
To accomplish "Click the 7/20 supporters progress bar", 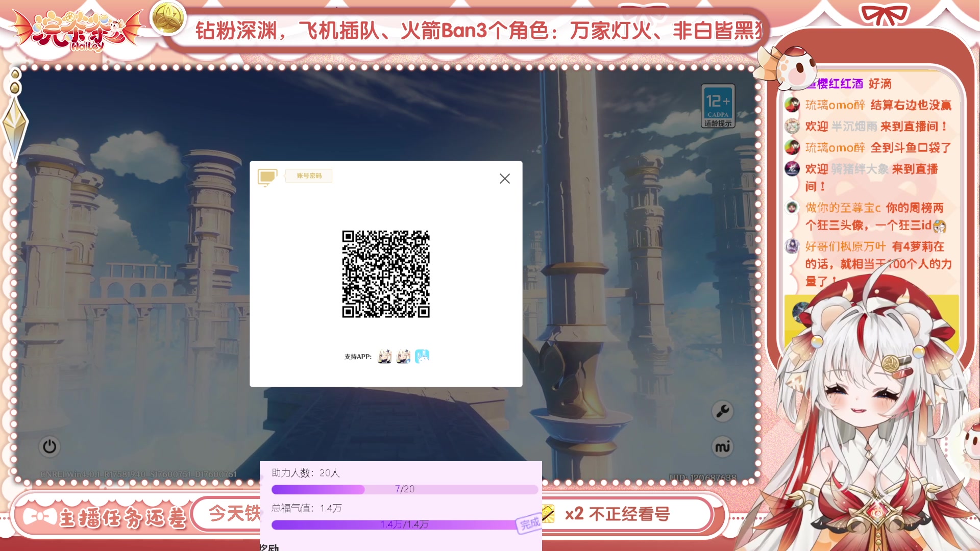I will tap(404, 489).
